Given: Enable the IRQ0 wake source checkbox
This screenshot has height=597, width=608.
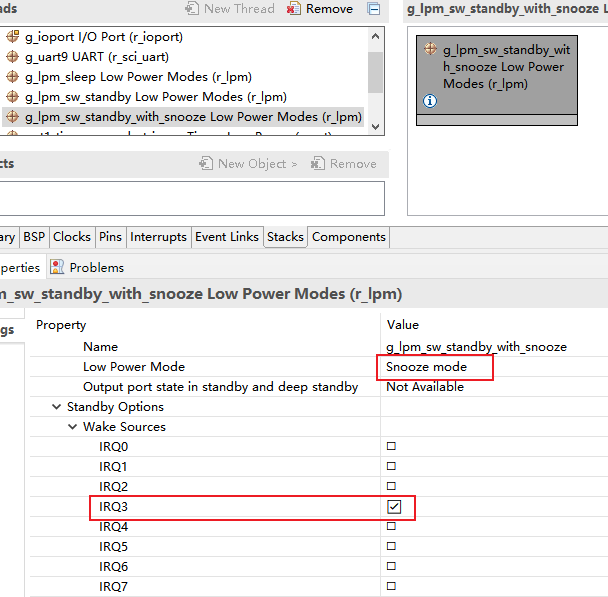Looking at the screenshot, I should point(392,447).
